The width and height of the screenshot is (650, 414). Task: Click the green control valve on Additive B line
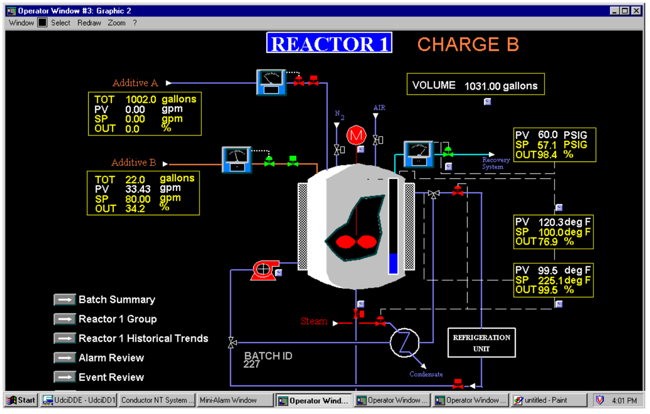click(269, 161)
